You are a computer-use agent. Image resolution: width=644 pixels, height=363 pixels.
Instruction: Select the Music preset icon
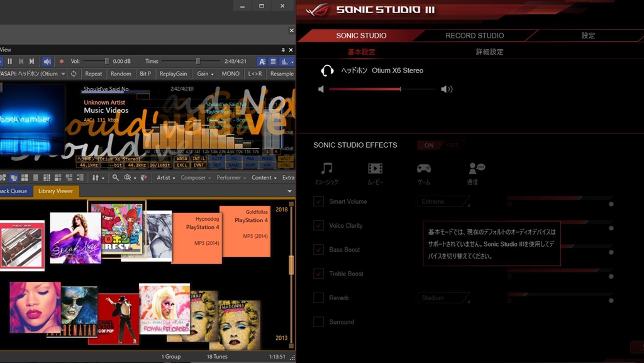[326, 168]
